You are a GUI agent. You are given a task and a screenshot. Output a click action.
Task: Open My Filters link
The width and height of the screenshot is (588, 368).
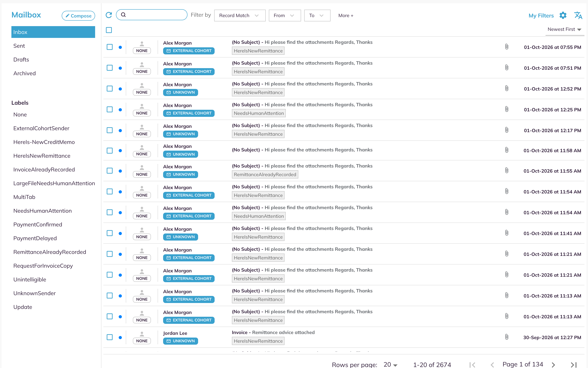point(541,16)
